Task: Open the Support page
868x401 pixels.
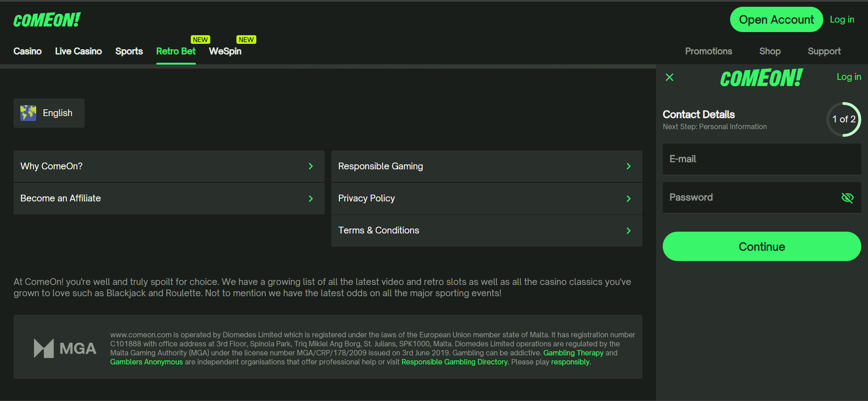Action: coord(824,51)
